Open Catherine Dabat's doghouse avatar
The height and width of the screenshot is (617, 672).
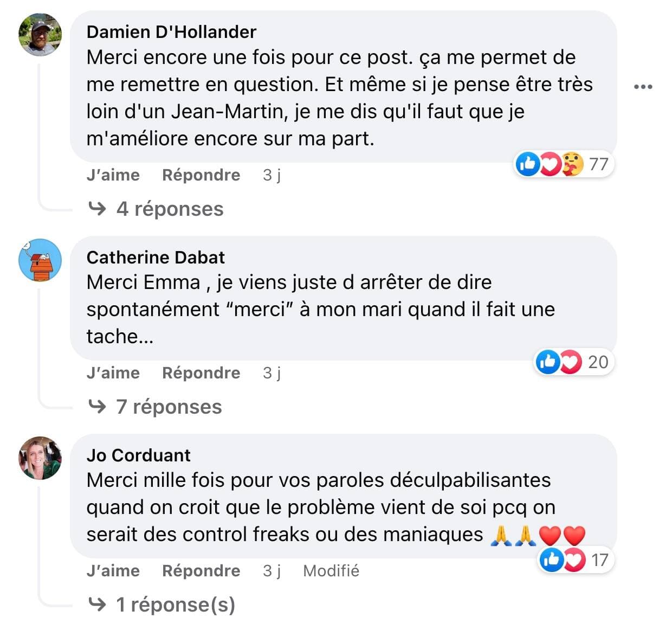point(40,260)
